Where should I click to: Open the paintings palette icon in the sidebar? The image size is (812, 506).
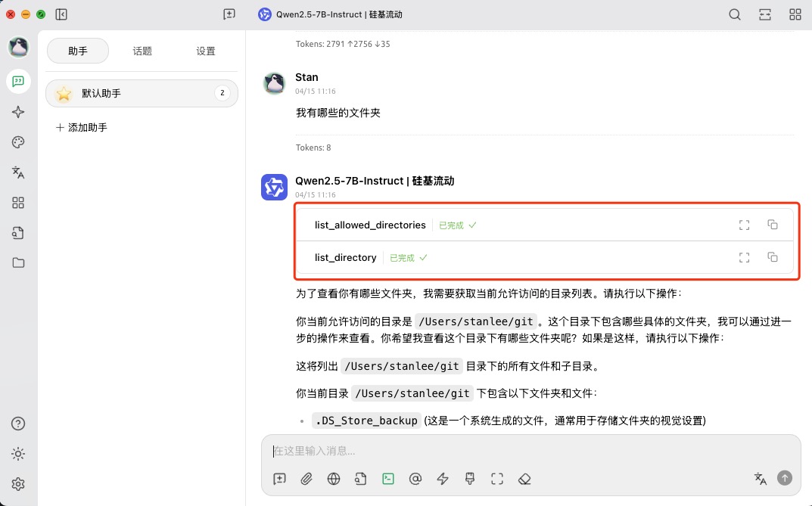pos(18,142)
